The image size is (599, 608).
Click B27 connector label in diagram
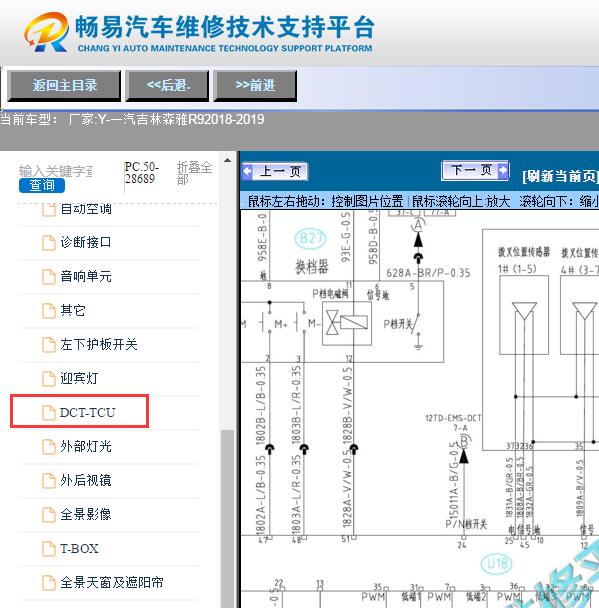[311, 238]
